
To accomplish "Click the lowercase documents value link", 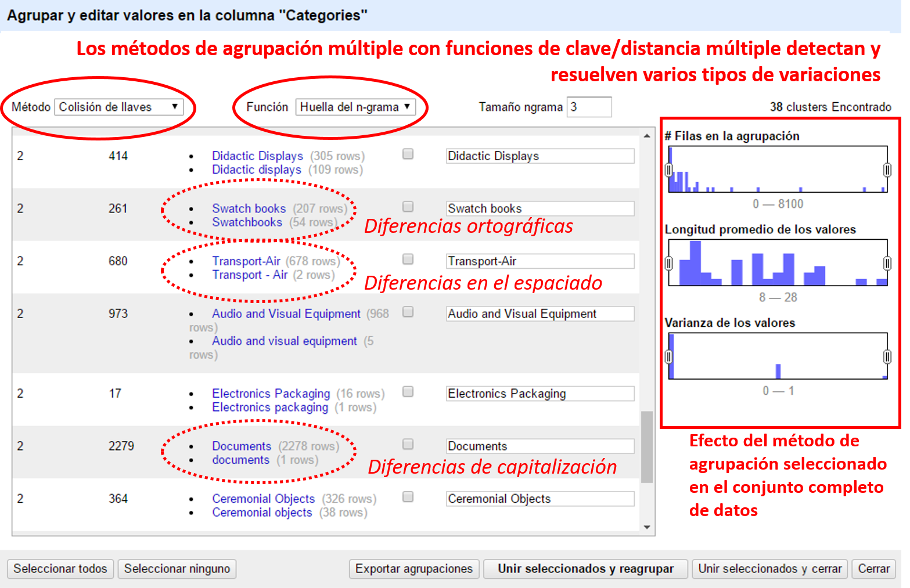I will (x=240, y=460).
